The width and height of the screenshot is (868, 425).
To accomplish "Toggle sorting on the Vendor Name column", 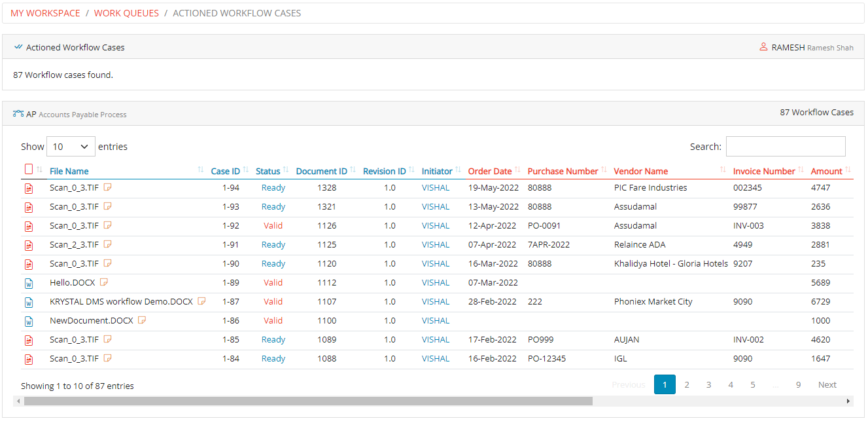I will pyautogui.click(x=640, y=171).
